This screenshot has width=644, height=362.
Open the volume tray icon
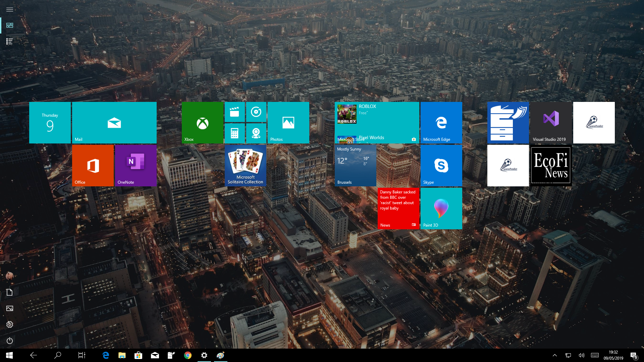tap(581, 355)
